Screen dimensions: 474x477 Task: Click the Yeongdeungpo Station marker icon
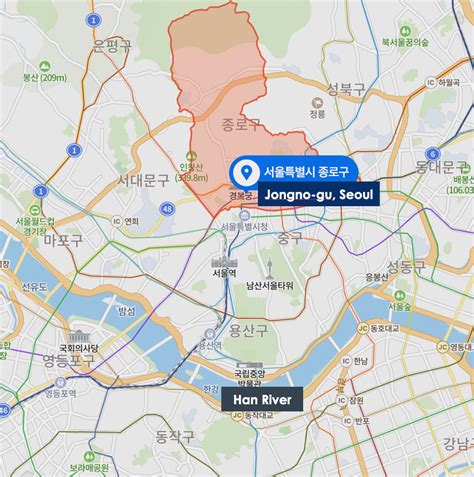click(60, 382)
